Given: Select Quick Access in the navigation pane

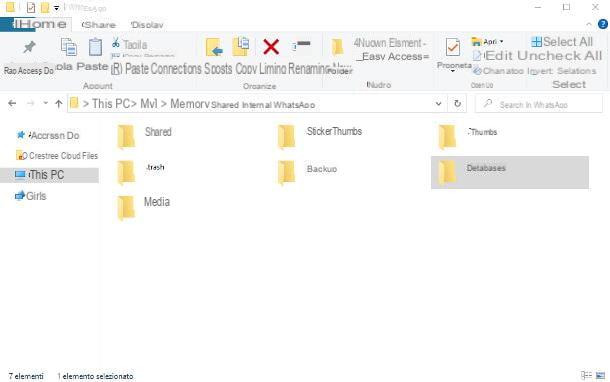Looking at the screenshot, I should click(48, 135).
